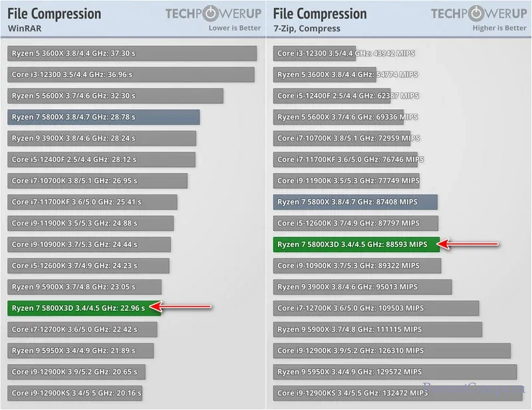The image size is (532, 410).
Task: Click the "Higher is Better" label
Action: pos(499,29)
